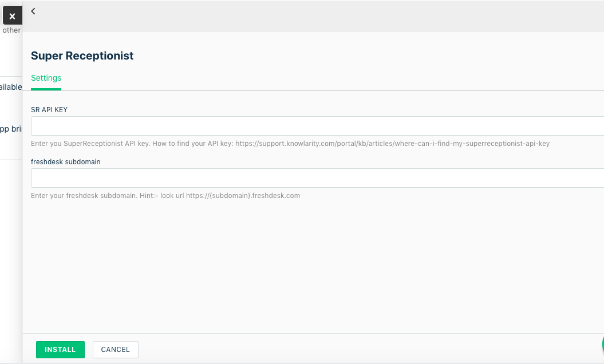Image resolution: width=604 pixels, height=364 pixels.
Task: Focus the SR API KEY input field
Action: click(317, 126)
